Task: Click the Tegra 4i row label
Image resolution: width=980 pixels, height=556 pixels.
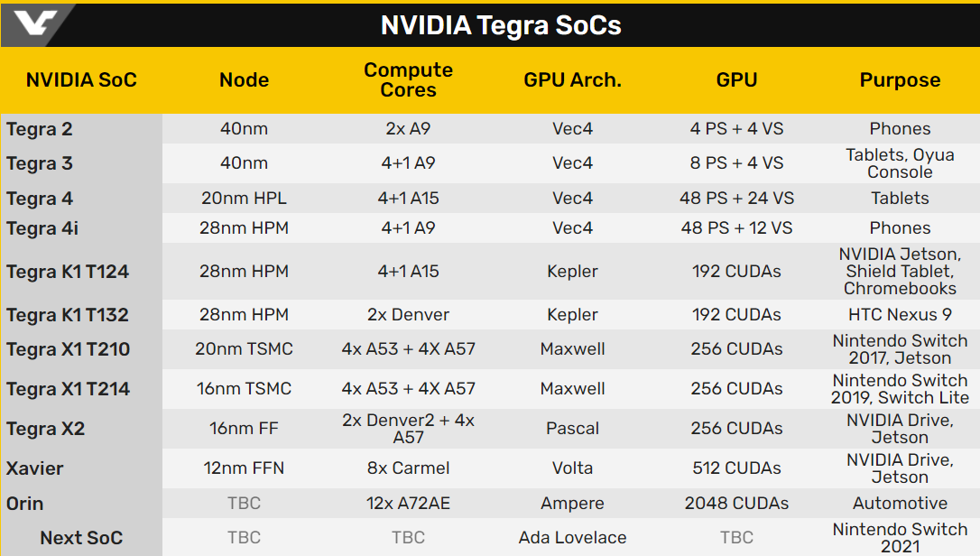Action: tap(42, 228)
